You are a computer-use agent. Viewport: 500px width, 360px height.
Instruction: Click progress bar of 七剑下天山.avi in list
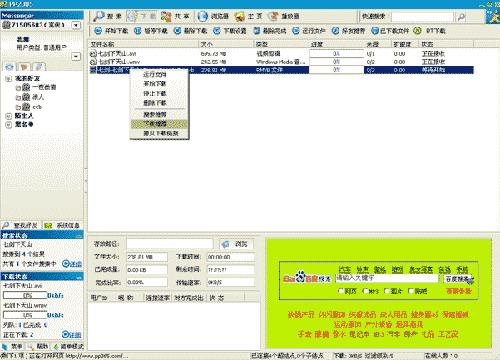pos(336,54)
